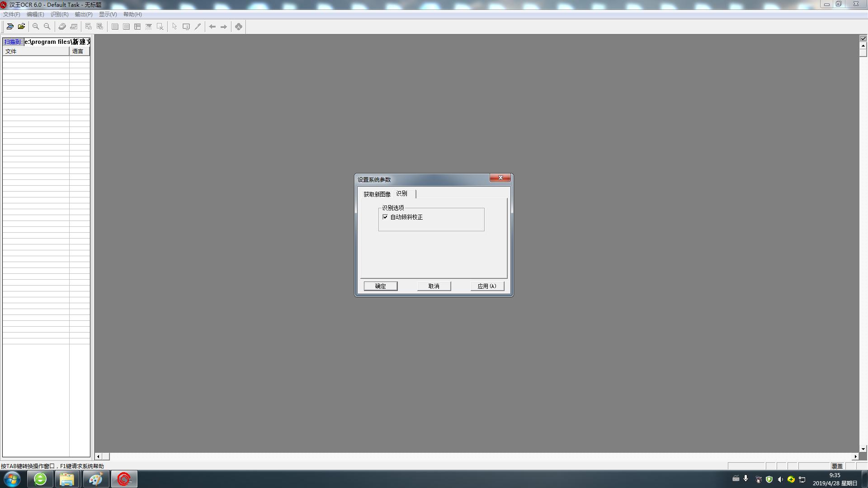Click the open image folder icon
This screenshot has height=488, width=868.
tap(21, 27)
